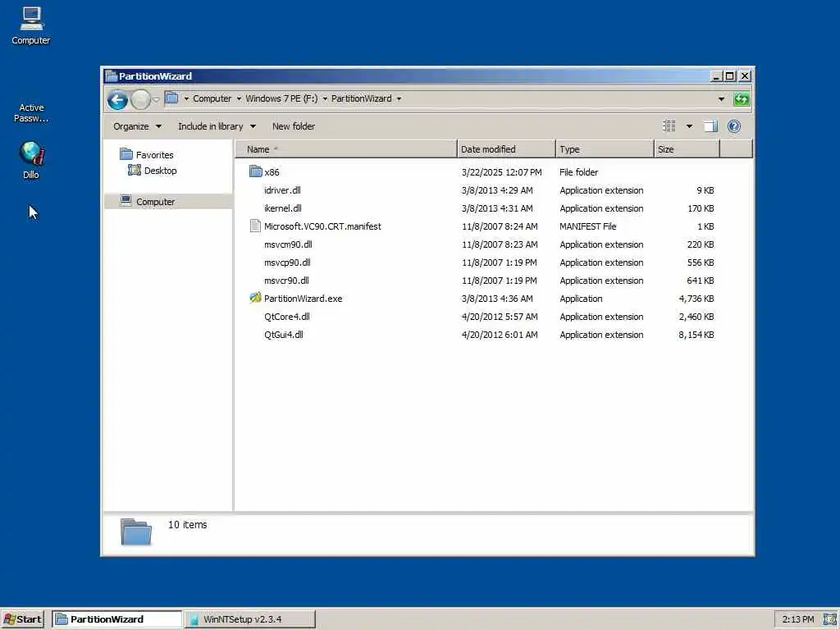The image size is (840, 630).
Task: Click the PartitionWizard title bar folder icon
Action: (x=112, y=76)
